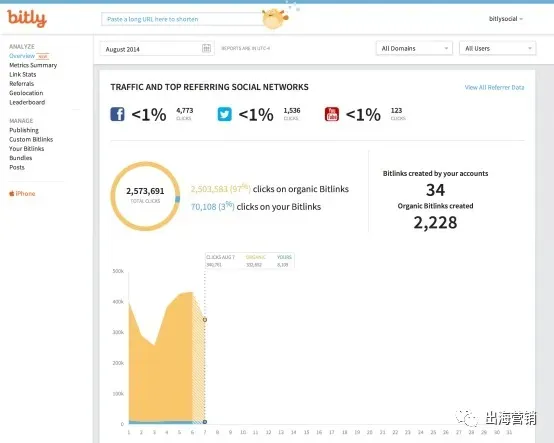The height and width of the screenshot is (443, 554).
Task: Open Metrics Summary
Action: [x=33, y=65]
